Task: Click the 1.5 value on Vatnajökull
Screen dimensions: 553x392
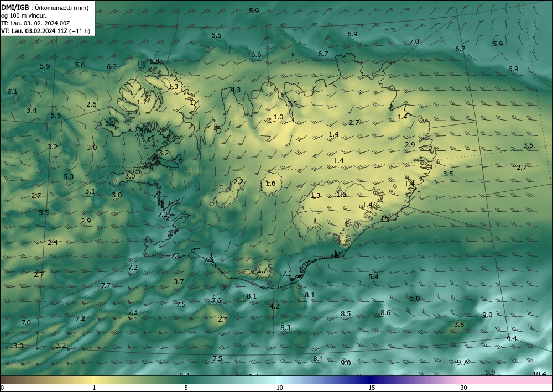Action: (341, 194)
